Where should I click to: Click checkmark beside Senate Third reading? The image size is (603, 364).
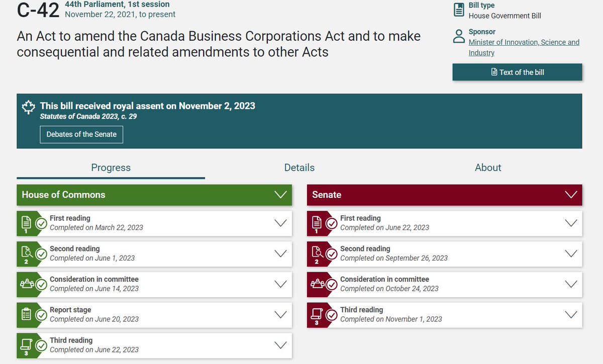tap(332, 315)
